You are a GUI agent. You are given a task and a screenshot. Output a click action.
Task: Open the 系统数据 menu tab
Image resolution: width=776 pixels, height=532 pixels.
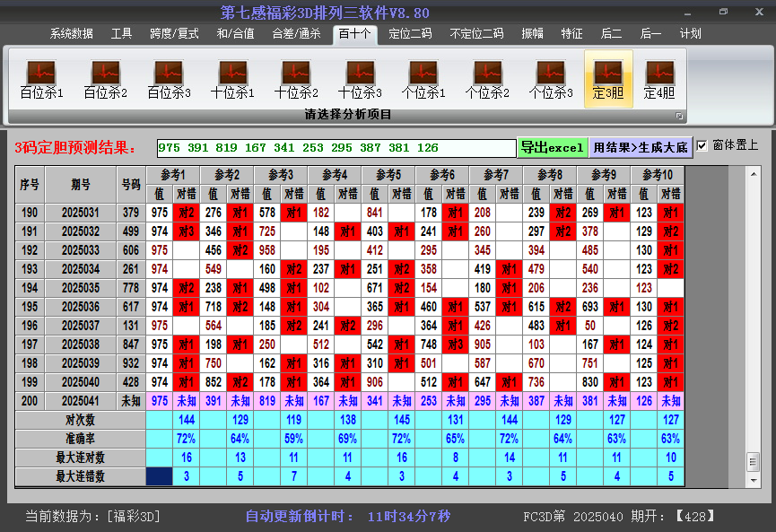tap(71, 34)
